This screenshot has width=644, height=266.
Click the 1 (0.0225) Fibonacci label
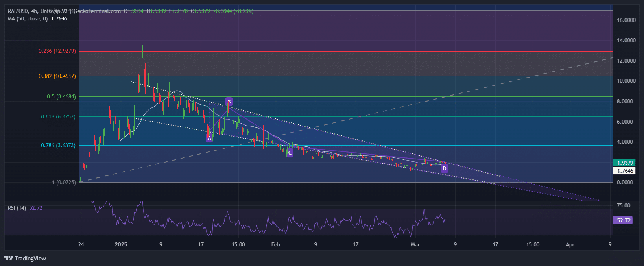coord(64,182)
